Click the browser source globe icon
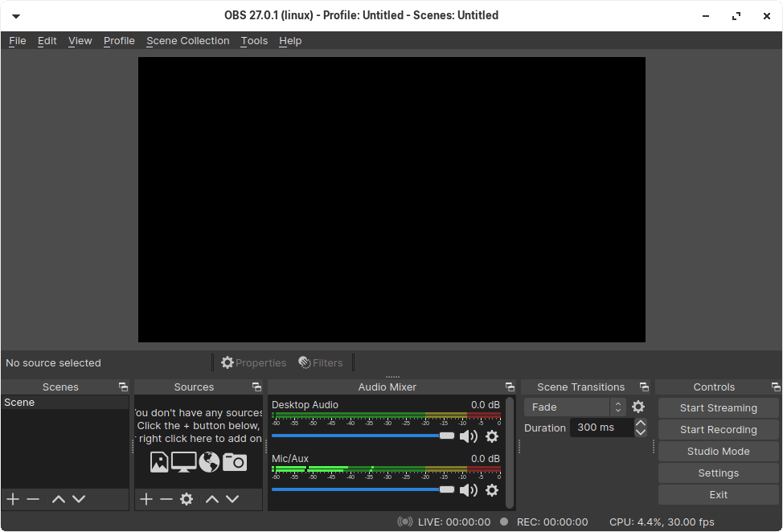Screen dimensions: 783x532 click(209, 462)
